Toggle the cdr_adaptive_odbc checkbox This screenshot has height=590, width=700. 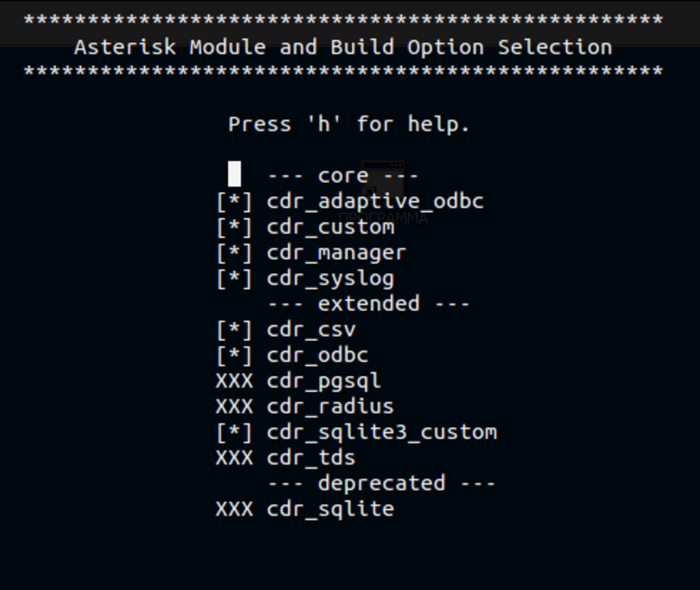pos(235,202)
